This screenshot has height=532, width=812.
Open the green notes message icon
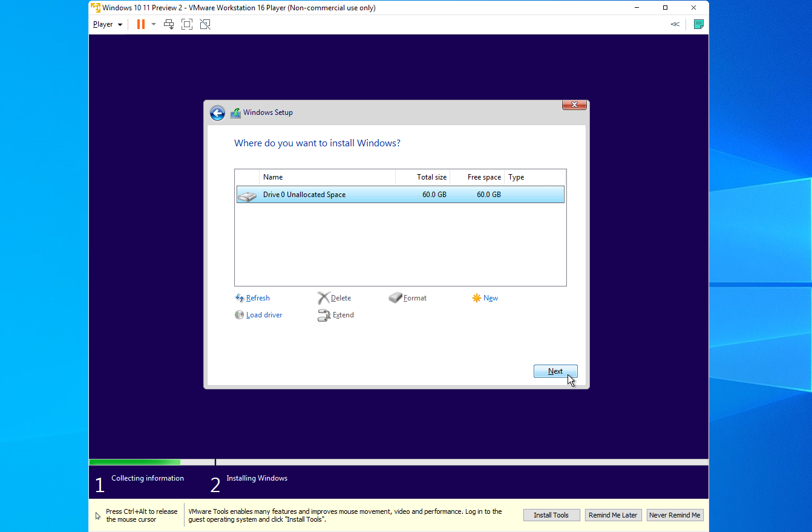pyautogui.click(x=698, y=24)
